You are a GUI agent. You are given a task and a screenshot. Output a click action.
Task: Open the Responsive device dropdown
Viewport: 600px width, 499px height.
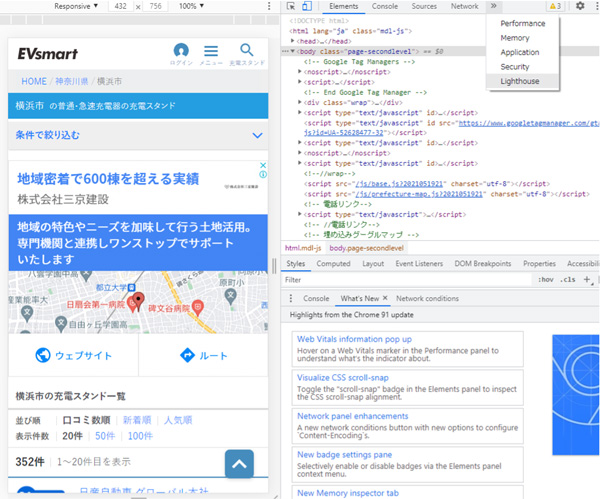tap(76, 6)
